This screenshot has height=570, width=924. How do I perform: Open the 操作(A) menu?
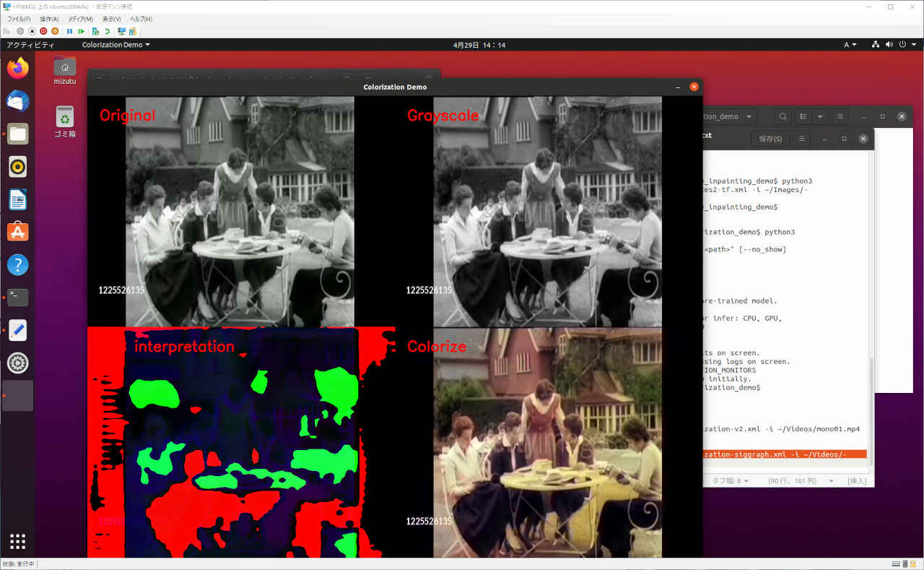tap(49, 19)
